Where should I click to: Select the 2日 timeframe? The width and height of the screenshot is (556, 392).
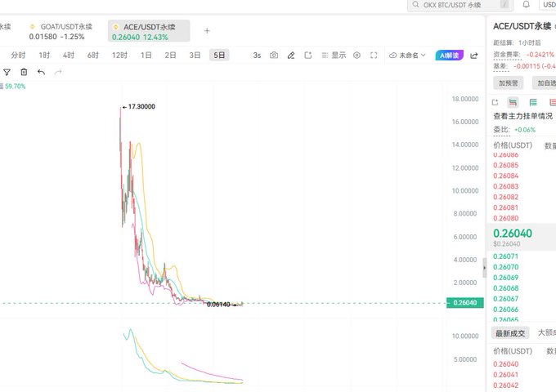click(x=170, y=56)
